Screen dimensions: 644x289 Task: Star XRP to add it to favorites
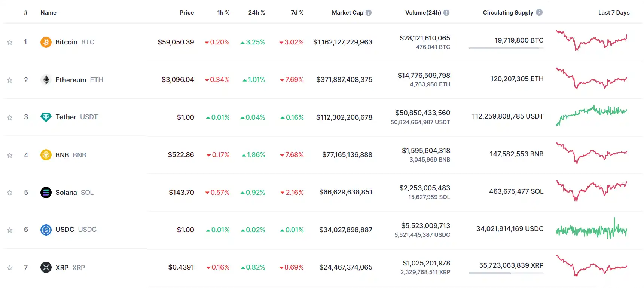(x=9, y=267)
